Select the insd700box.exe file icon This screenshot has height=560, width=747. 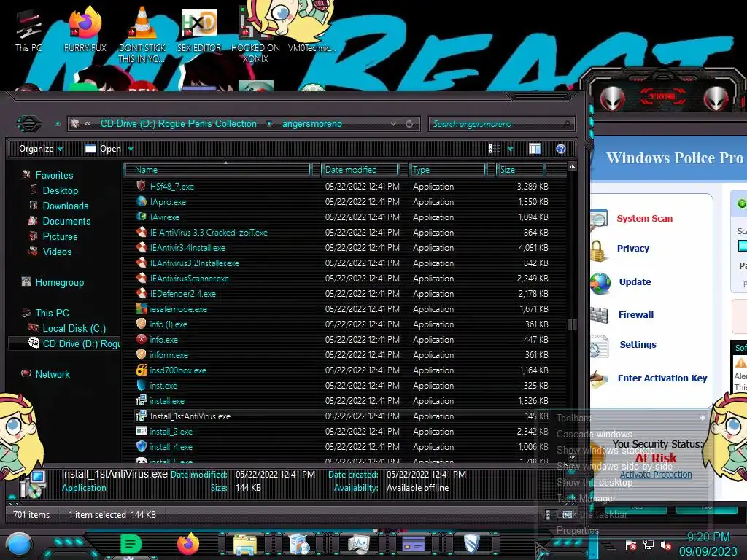coord(141,370)
